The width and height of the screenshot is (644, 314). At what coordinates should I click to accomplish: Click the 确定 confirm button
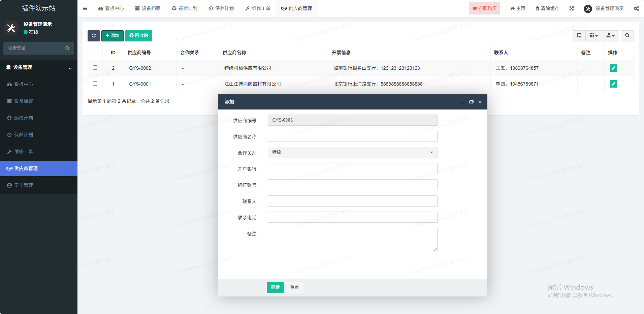pyautogui.click(x=275, y=287)
